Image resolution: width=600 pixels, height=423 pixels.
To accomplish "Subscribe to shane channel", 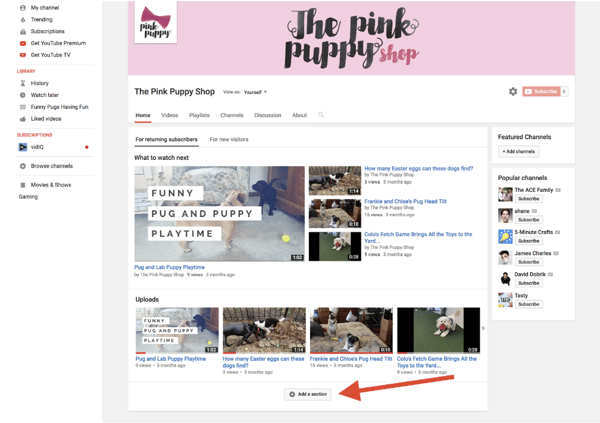I will (x=528, y=220).
